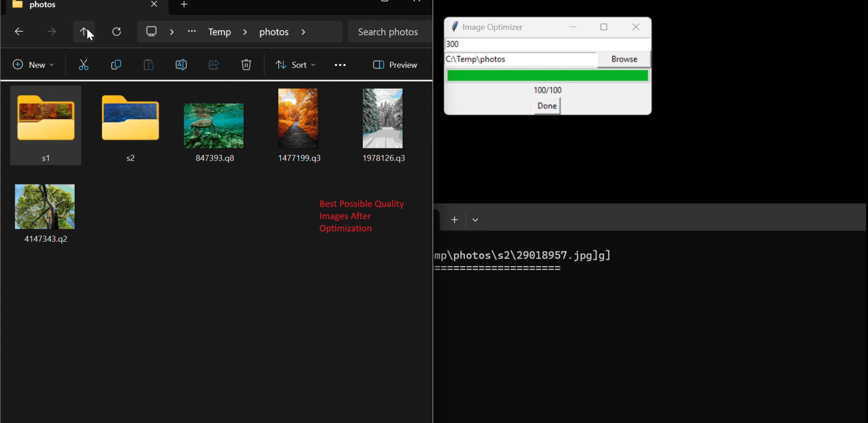This screenshot has height=423, width=868.
Task: Go up one folder level
Action: [x=84, y=32]
